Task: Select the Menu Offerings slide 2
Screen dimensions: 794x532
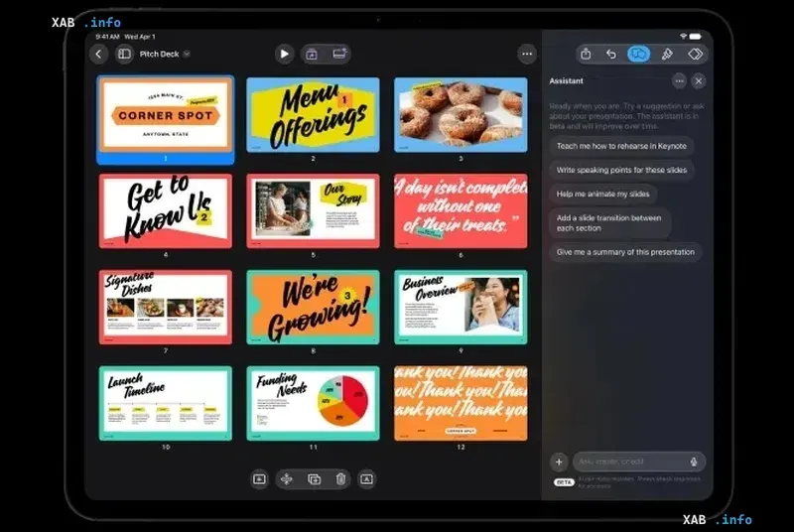Action: [x=313, y=115]
